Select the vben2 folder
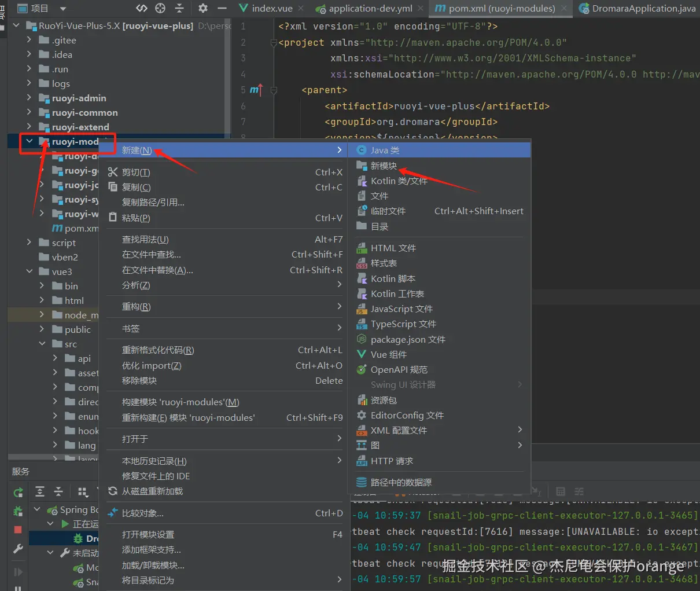 coord(64,257)
